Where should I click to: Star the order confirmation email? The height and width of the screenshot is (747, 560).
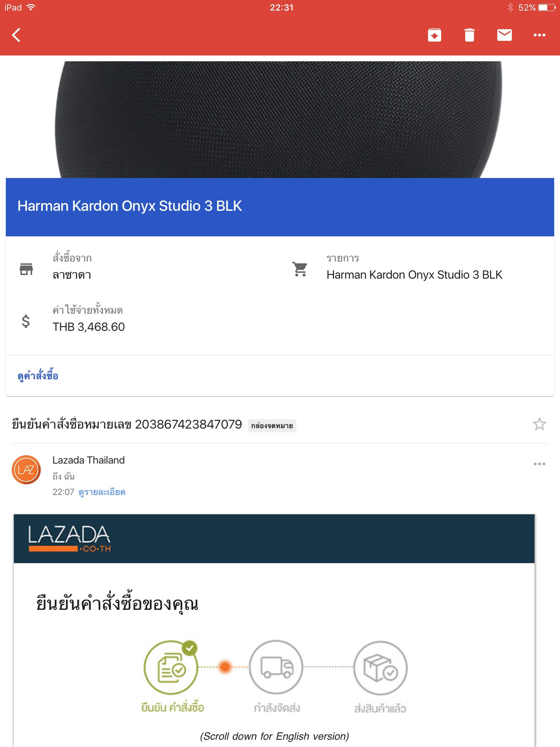pos(539,424)
